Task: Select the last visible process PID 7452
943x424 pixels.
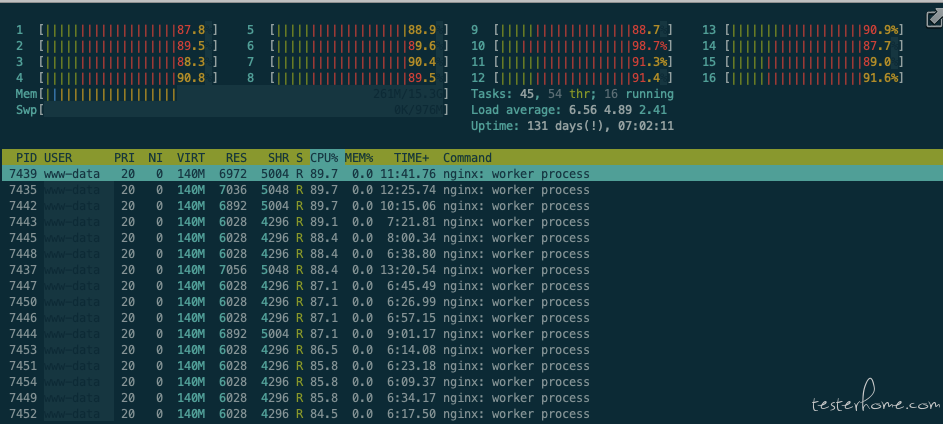Action: coord(300,414)
